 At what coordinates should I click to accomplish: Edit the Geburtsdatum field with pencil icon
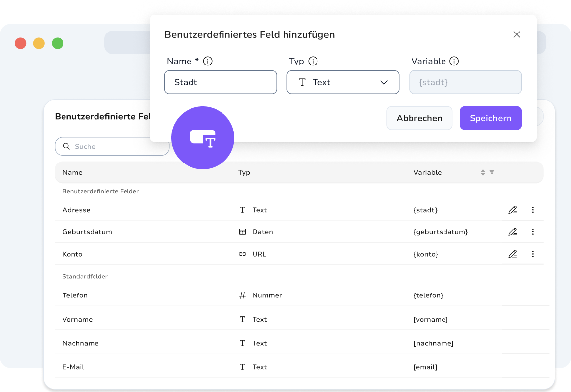click(513, 231)
